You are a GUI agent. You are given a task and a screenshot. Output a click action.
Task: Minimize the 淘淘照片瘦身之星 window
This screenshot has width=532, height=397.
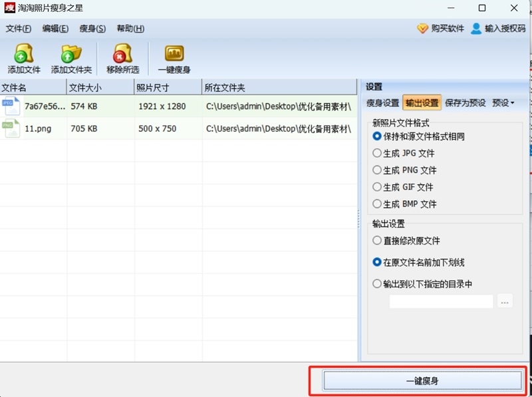click(x=451, y=8)
